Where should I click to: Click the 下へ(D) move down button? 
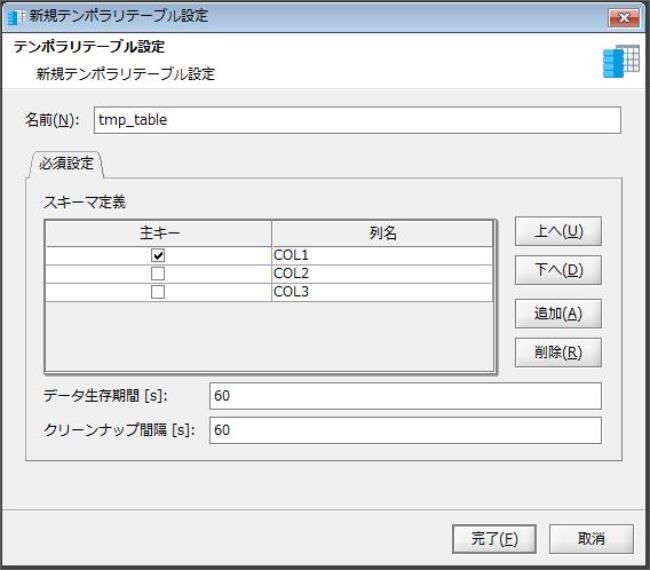point(558,270)
